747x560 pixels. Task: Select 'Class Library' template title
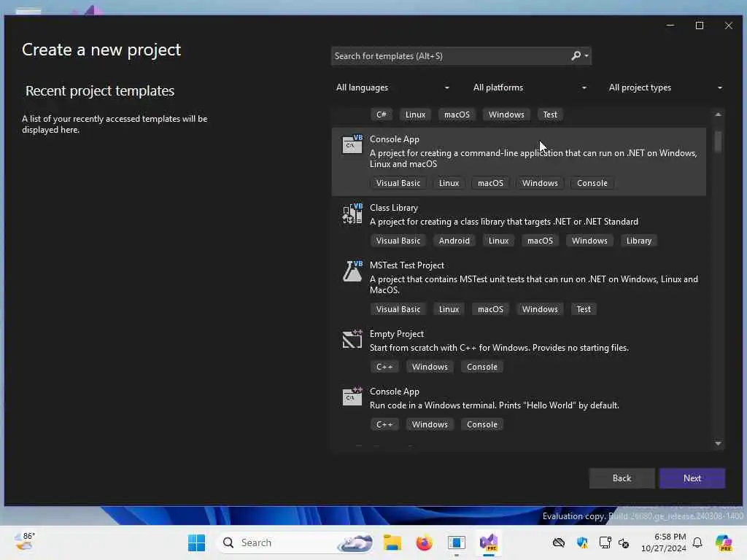(393, 208)
